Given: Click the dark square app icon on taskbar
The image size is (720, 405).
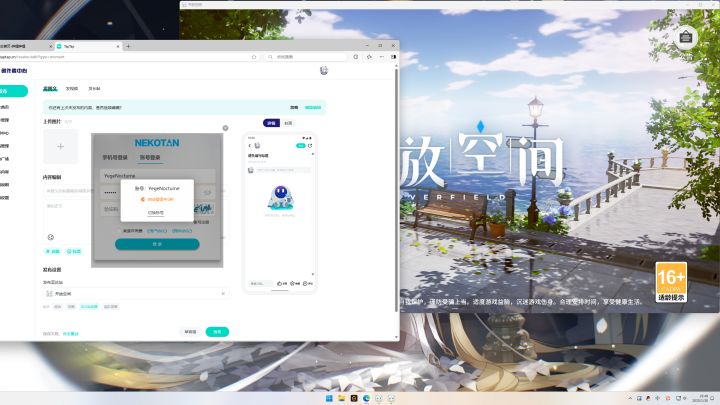Looking at the screenshot, I should 354,398.
